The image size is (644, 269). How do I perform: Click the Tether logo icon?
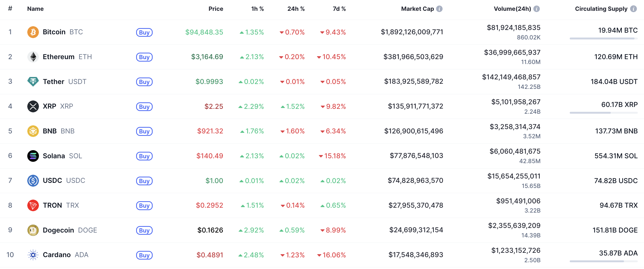point(33,82)
